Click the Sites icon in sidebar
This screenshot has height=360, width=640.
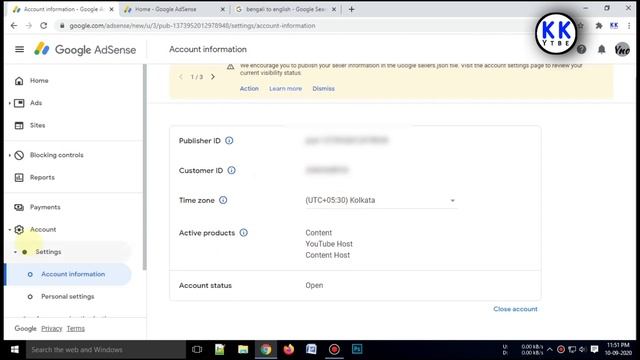click(19, 125)
